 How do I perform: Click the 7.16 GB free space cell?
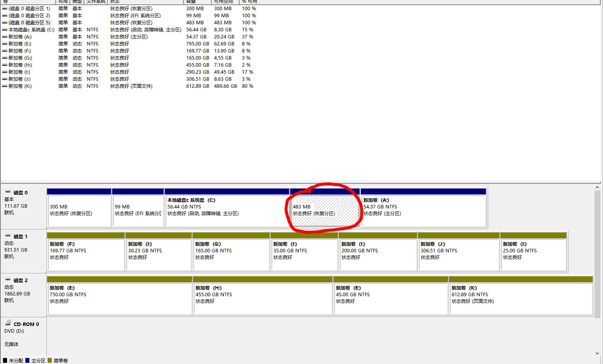tap(223, 65)
